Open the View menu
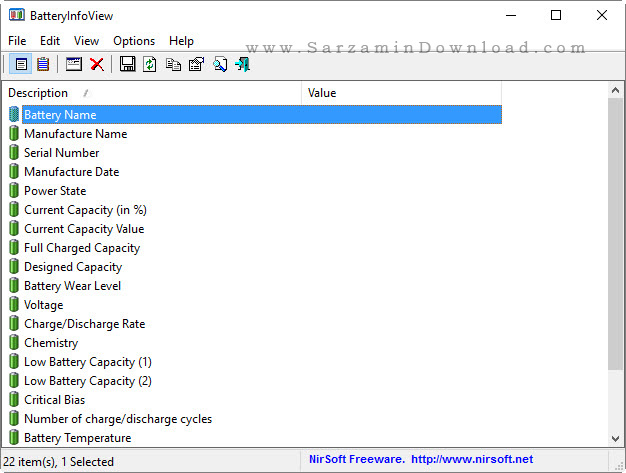Viewport: 626px width, 473px height. pyautogui.click(x=86, y=41)
